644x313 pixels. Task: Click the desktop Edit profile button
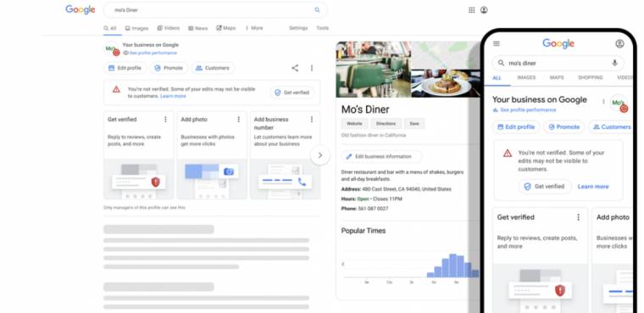125,68
